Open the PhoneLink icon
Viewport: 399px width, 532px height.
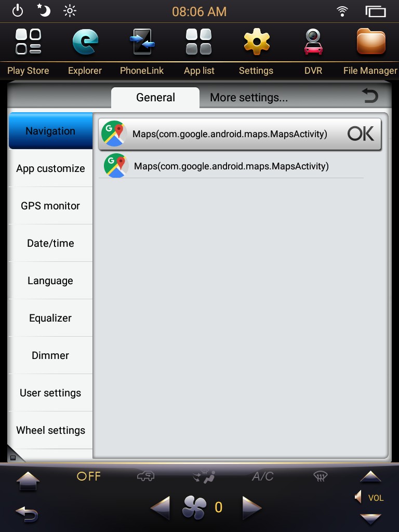pyautogui.click(x=142, y=42)
